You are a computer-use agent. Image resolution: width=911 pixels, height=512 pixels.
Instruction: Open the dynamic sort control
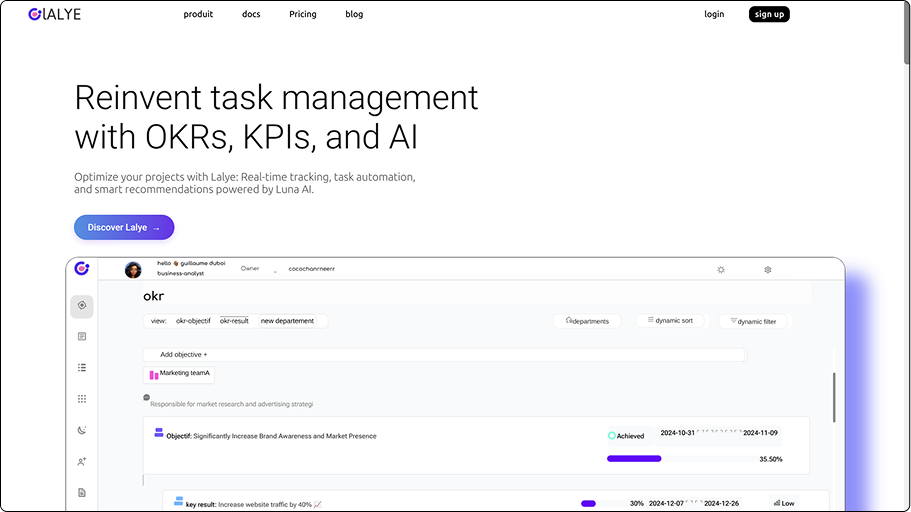point(670,320)
